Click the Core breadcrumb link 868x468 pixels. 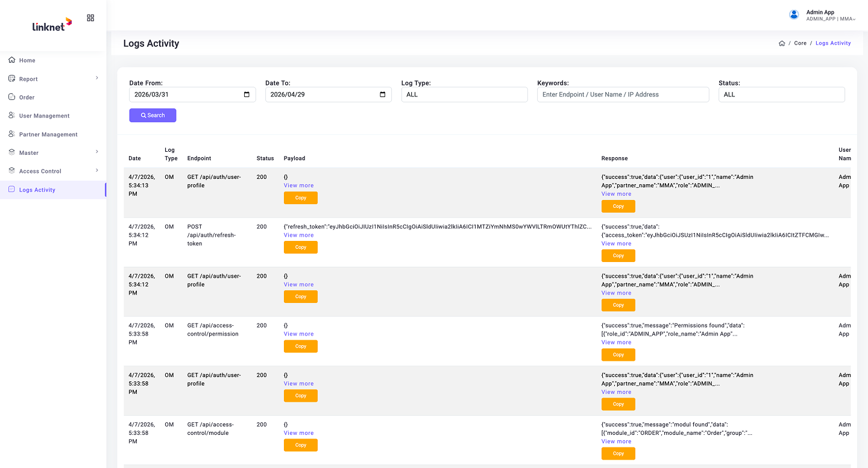click(800, 43)
